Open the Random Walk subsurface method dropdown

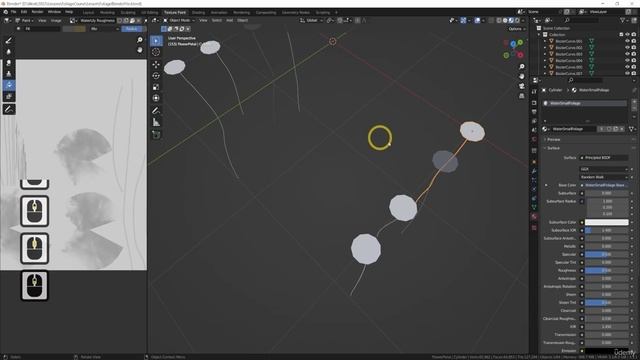604,177
